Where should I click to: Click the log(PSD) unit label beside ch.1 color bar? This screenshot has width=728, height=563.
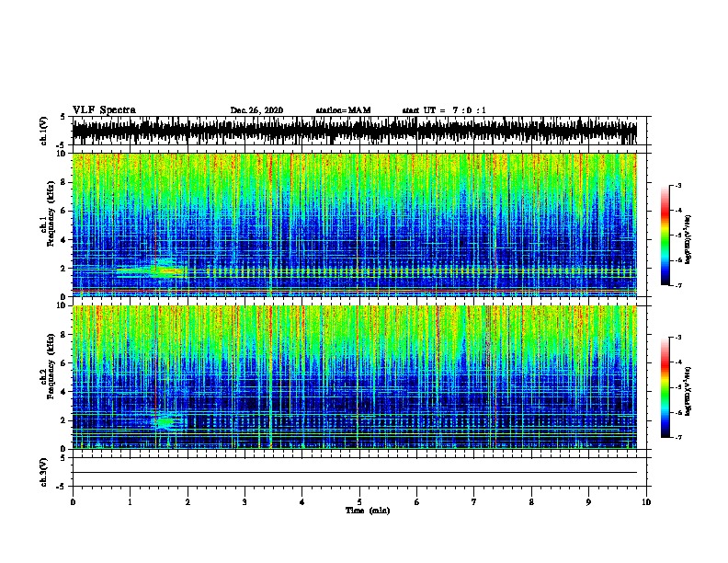pos(688,240)
